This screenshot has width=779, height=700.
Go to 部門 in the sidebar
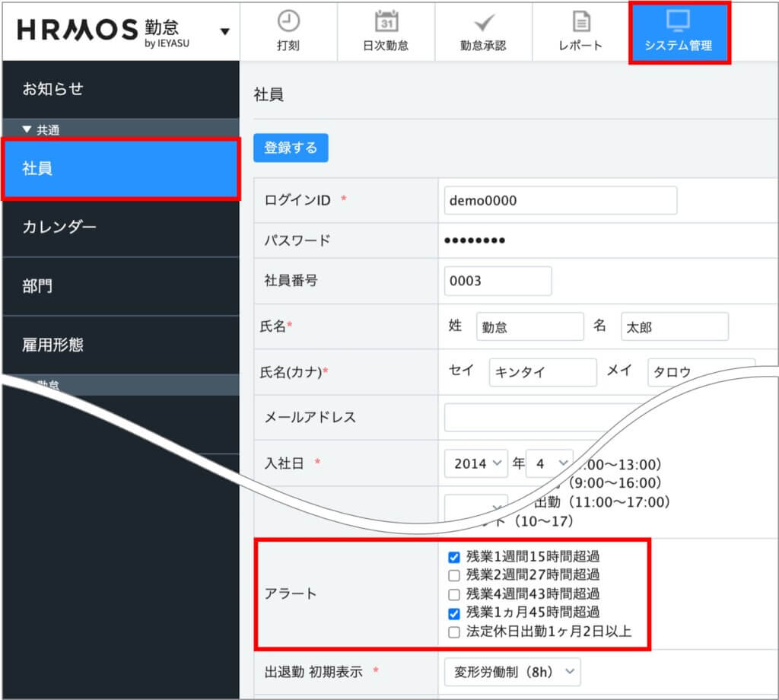point(120,286)
